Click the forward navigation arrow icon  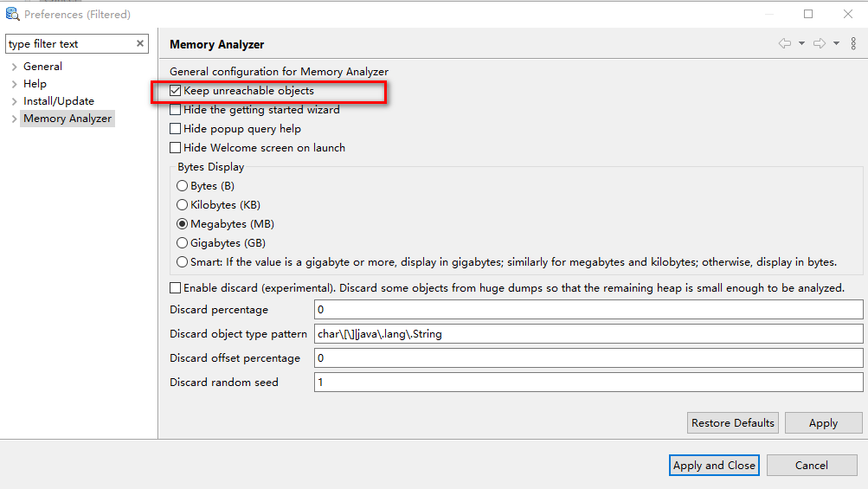(820, 43)
